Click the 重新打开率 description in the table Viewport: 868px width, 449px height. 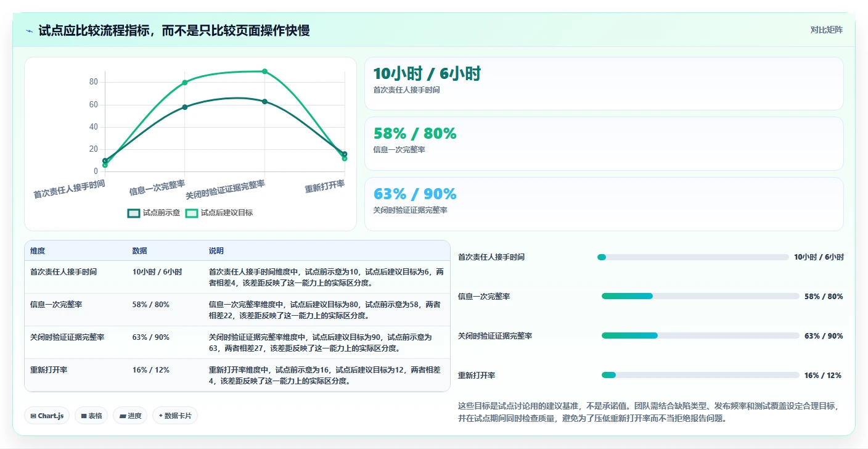325,376
